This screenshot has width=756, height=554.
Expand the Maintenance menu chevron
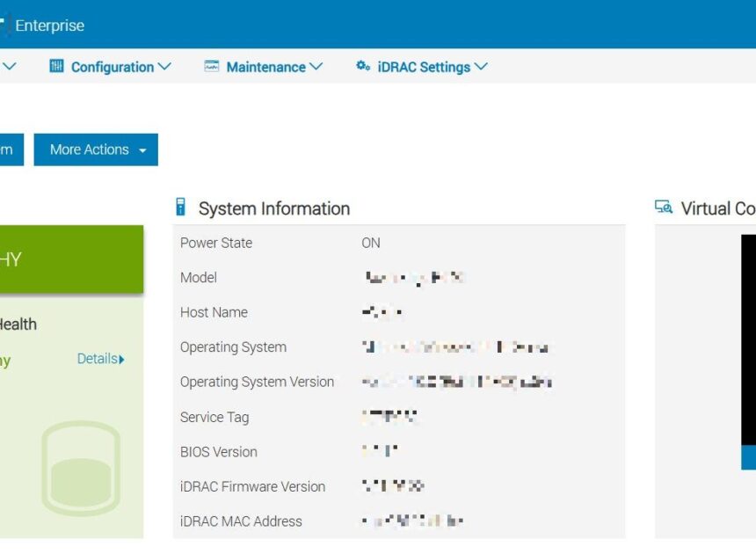[316, 66]
